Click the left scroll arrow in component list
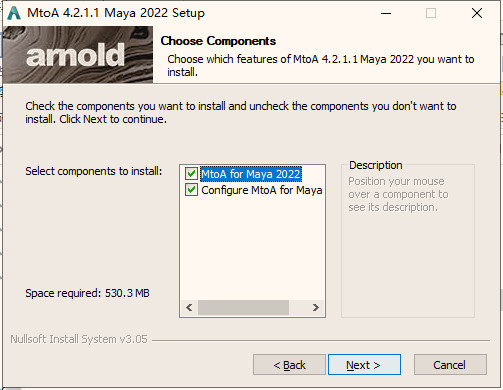The height and width of the screenshot is (390, 503). click(189, 307)
